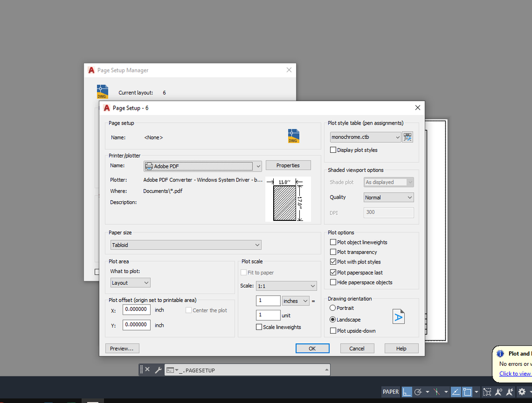Click the printer icon beside Adobe PDF
This screenshot has height=403, width=532.
click(x=149, y=166)
